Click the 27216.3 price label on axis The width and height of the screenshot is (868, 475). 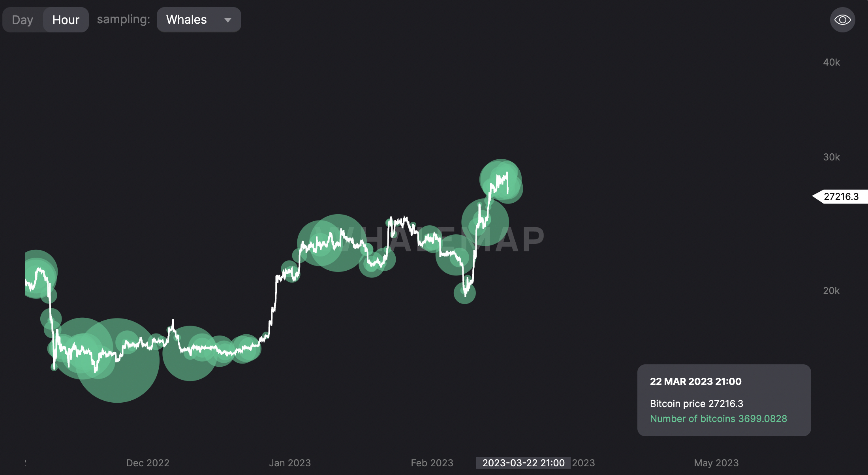tap(841, 196)
